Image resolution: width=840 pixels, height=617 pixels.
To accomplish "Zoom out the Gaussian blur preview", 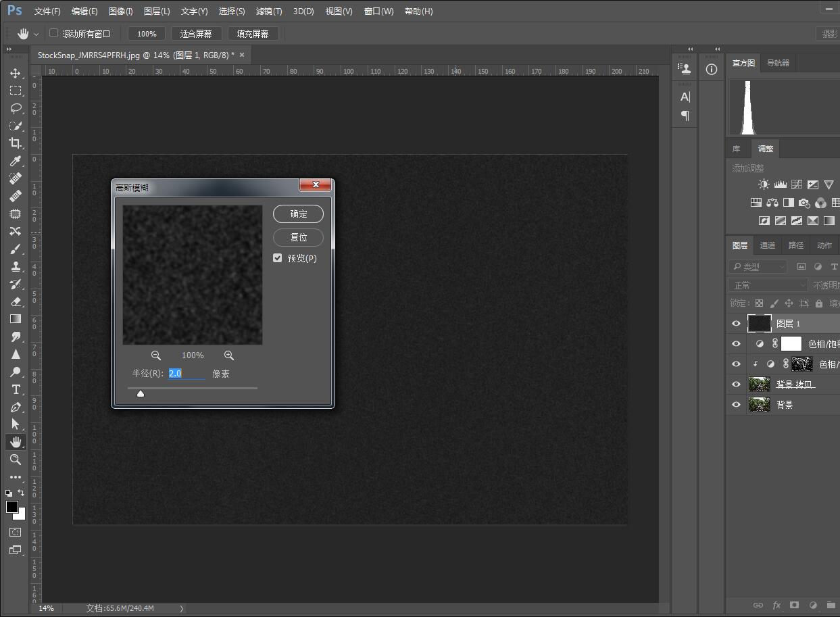I will coord(156,355).
